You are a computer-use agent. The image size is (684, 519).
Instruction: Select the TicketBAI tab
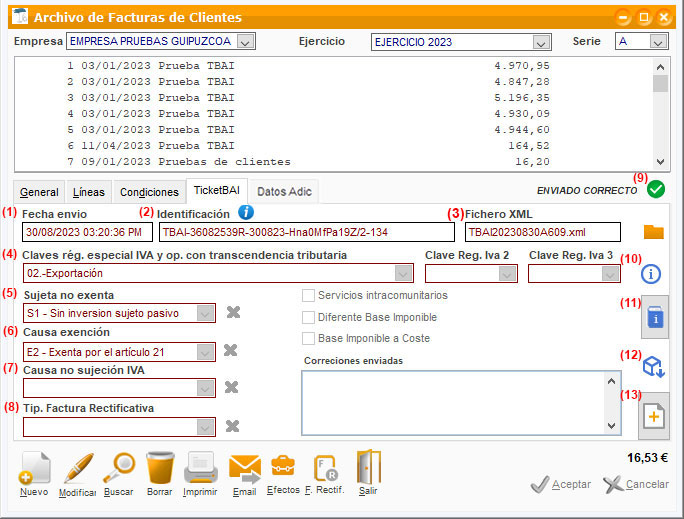(217, 191)
